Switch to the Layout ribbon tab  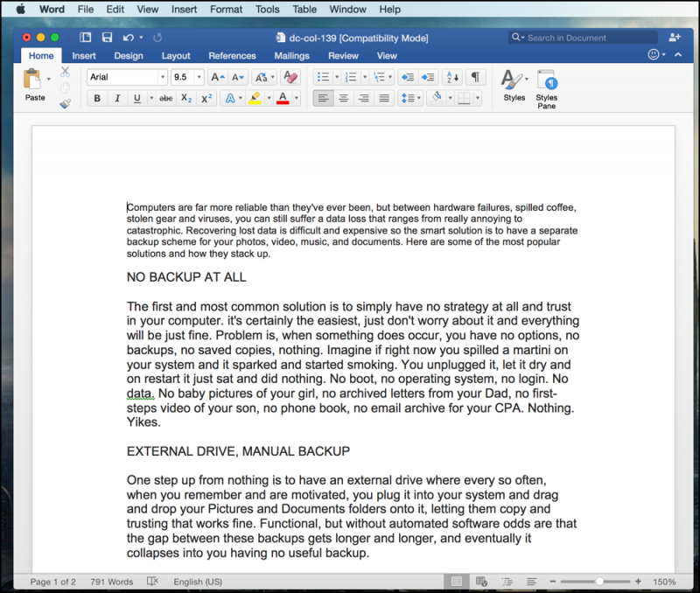point(176,56)
